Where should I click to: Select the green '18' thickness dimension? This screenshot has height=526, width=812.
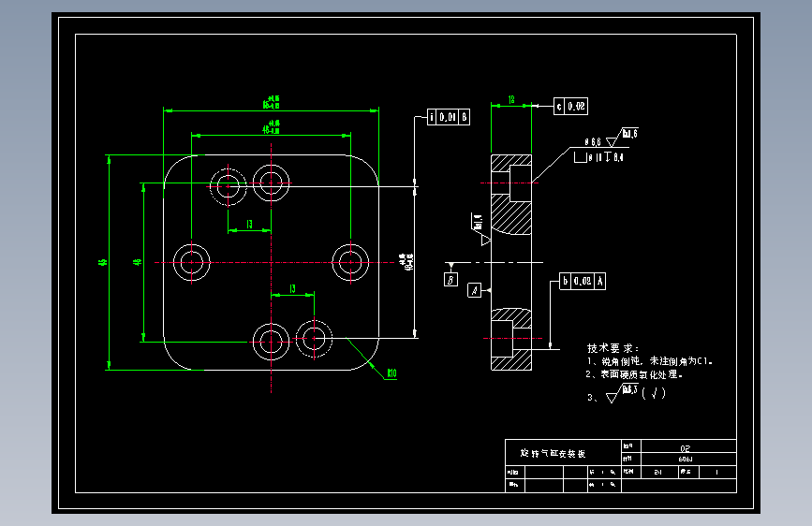coord(511,99)
